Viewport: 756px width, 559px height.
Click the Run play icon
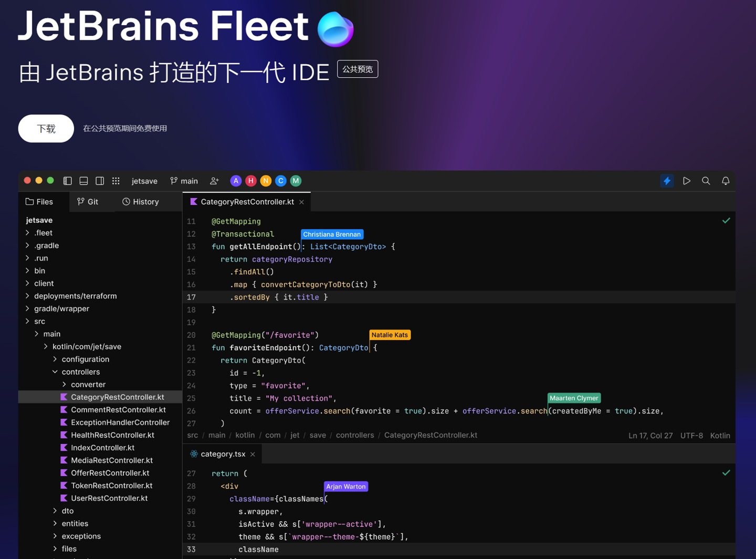tap(687, 181)
